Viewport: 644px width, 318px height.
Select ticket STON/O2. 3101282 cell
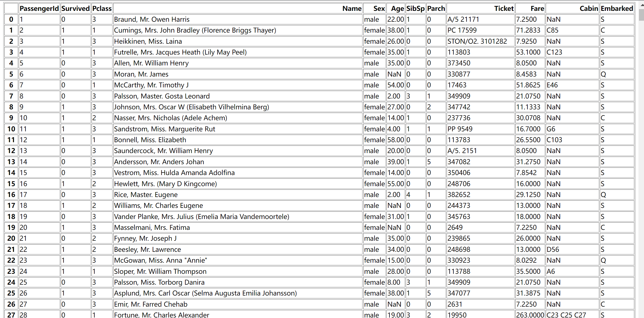click(477, 41)
